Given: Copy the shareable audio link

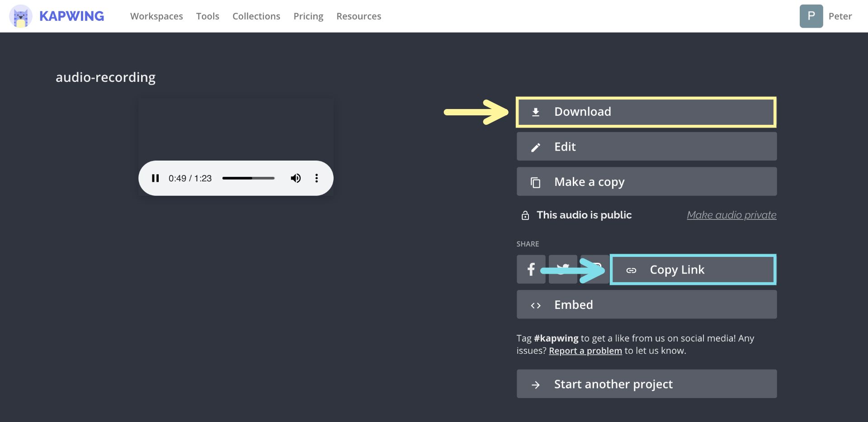Looking at the screenshot, I should point(693,270).
